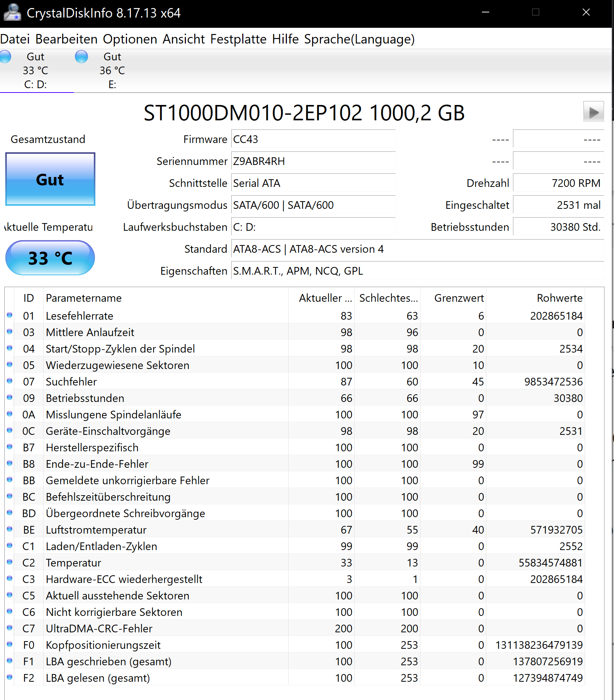Screen dimensions: 614x700
Task: Click status dot of the Betriebsstunden 09 row
Action: tap(10, 397)
